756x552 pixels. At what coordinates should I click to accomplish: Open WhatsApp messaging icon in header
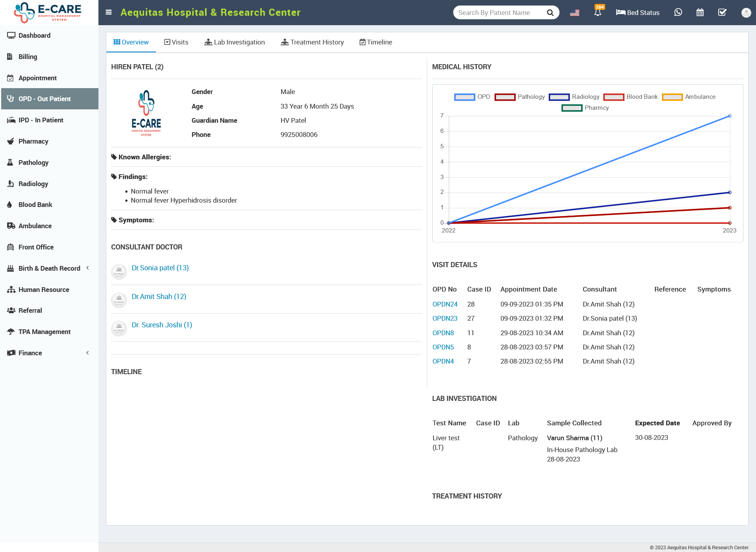(678, 12)
